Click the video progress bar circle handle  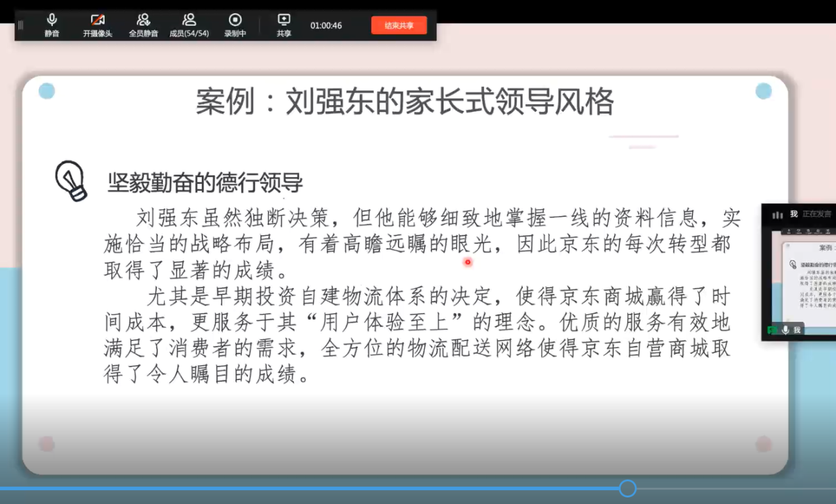coord(627,488)
